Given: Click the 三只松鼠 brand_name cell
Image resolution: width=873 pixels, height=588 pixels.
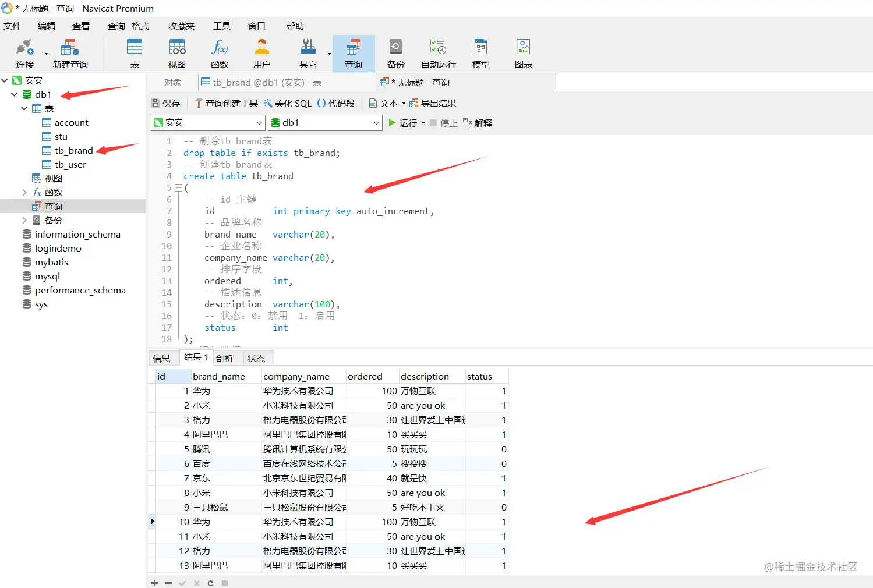Looking at the screenshot, I should [227, 508].
